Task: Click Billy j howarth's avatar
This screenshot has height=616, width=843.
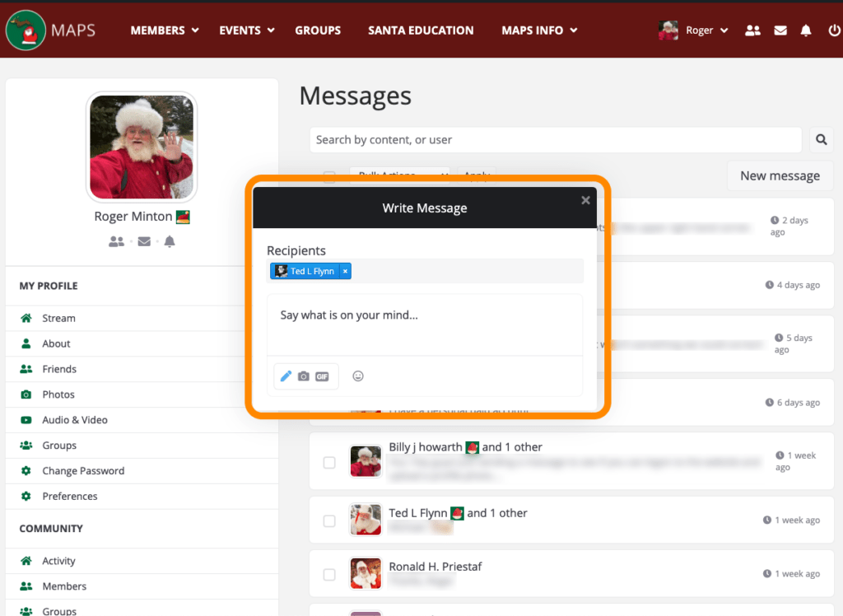Action: point(366,462)
